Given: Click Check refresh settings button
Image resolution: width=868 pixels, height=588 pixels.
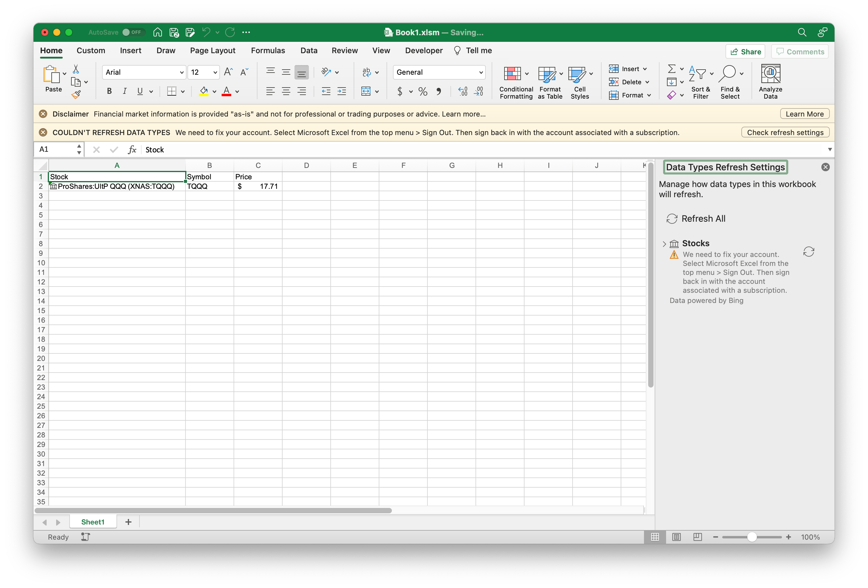Looking at the screenshot, I should 785,132.
